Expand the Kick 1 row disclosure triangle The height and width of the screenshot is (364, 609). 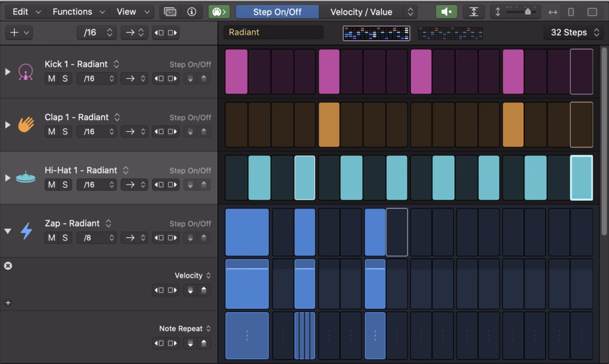[8, 72]
